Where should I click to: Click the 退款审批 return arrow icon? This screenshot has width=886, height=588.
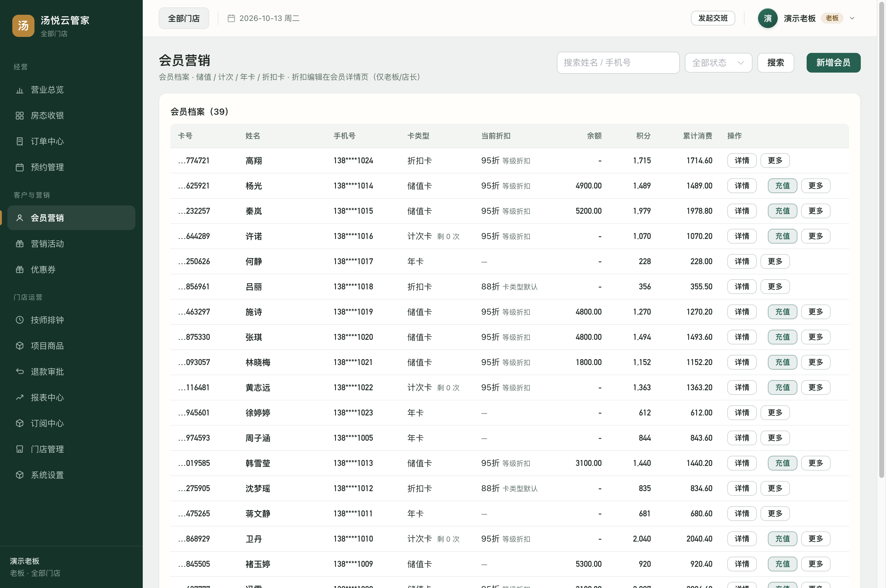click(19, 371)
